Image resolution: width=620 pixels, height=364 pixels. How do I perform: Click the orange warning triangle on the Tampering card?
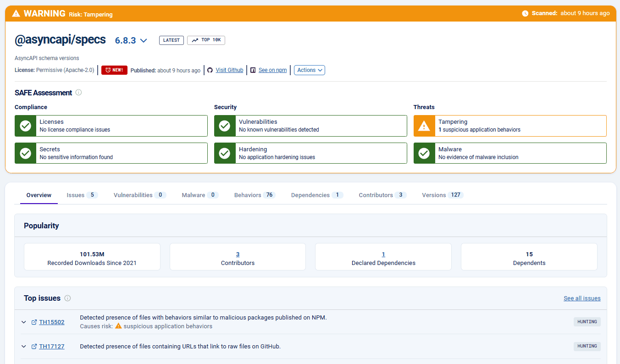coord(424,126)
